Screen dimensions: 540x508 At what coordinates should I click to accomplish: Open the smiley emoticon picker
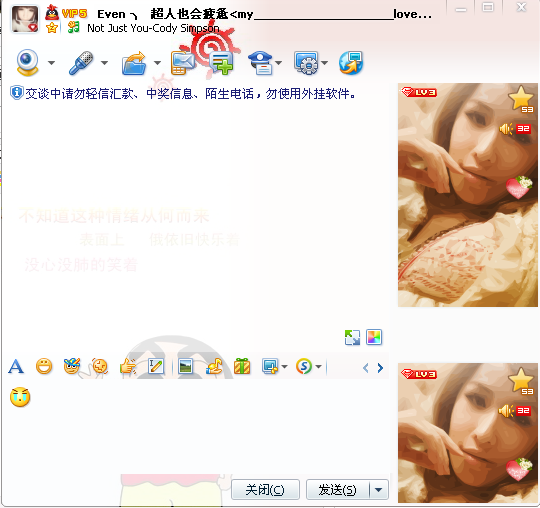44,366
